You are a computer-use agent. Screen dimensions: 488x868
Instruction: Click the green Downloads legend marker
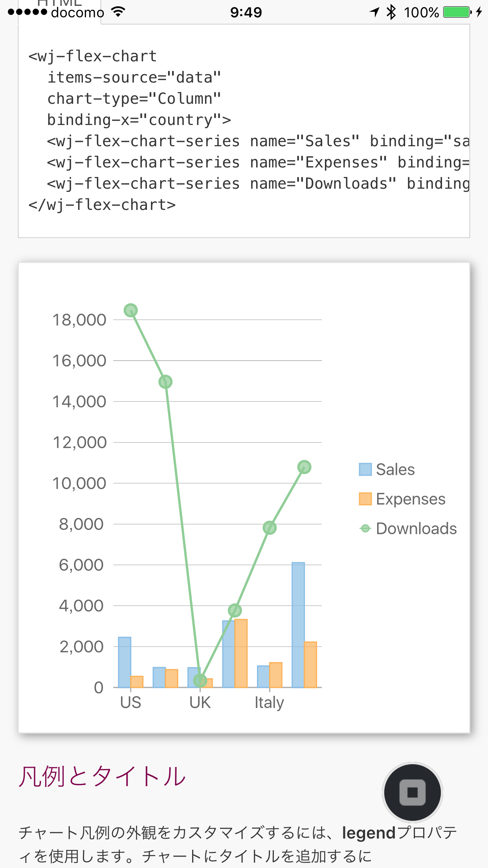click(x=365, y=529)
